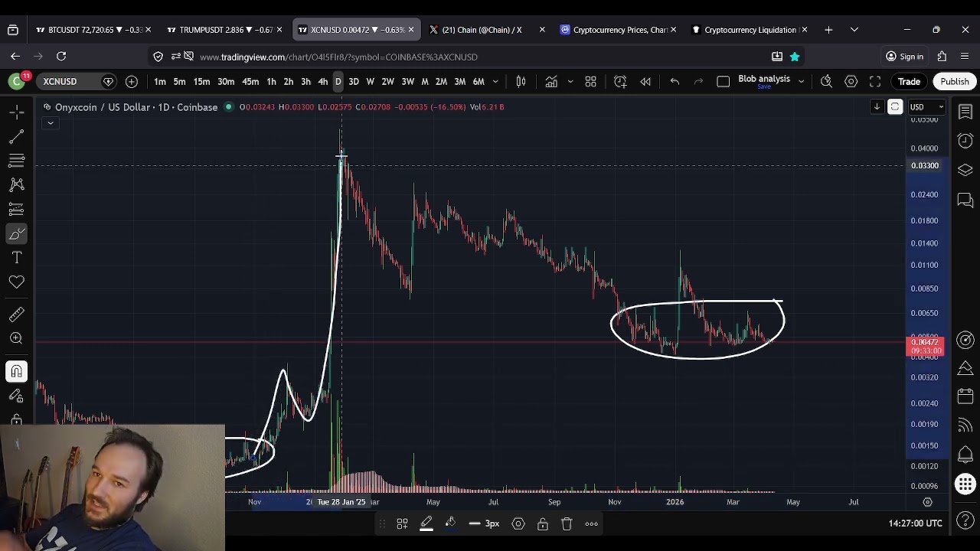
Task: Open the USD currency dropdown
Action: coord(925,107)
